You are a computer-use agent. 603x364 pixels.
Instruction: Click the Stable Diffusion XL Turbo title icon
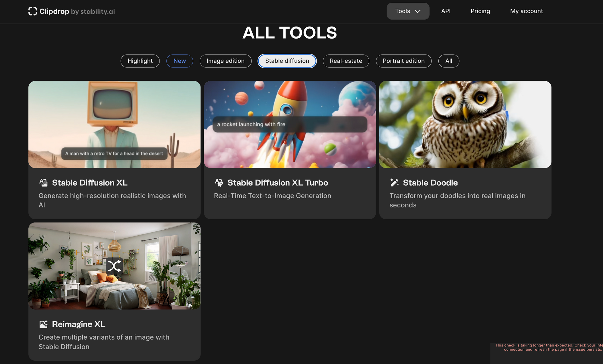click(x=219, y=183)
